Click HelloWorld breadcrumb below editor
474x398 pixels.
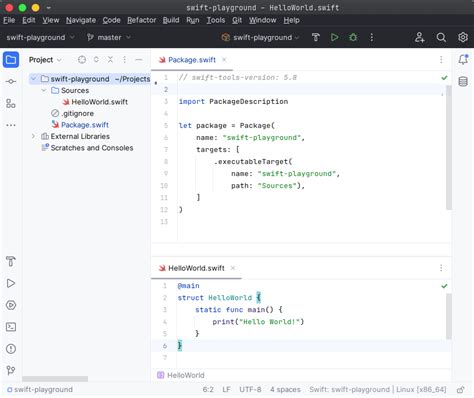click(181, 375)
